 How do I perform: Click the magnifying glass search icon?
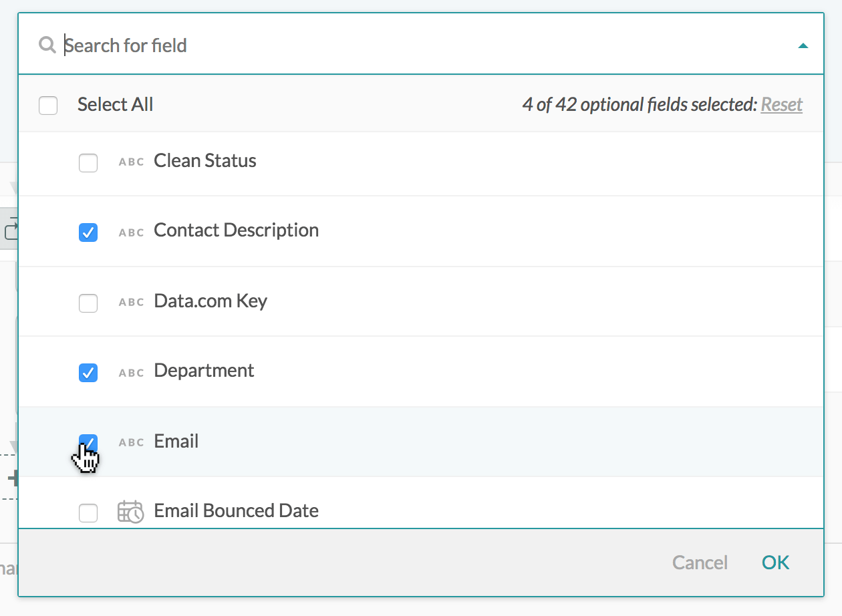(47, 45)
